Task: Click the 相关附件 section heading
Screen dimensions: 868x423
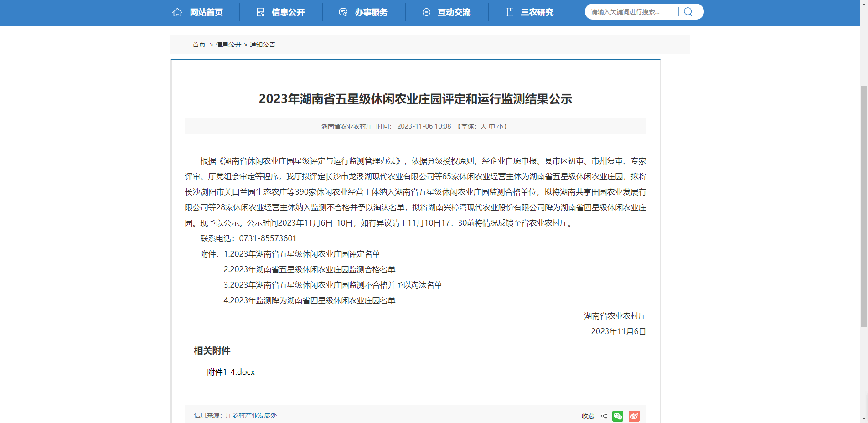Action: (x=212, y=351)
